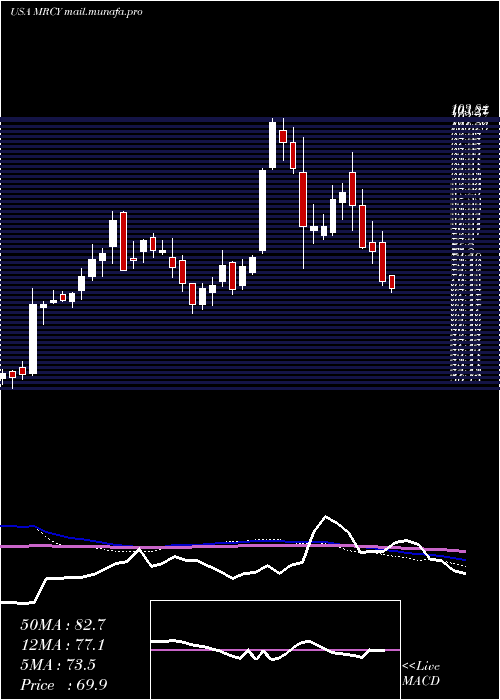Click the top price axis label 103.8

point(471,109)
